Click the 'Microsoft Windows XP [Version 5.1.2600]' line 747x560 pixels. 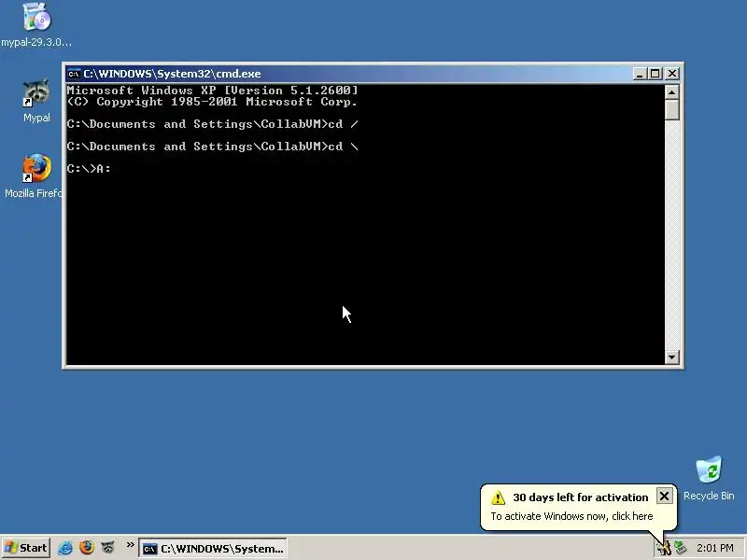click(212, 90)
